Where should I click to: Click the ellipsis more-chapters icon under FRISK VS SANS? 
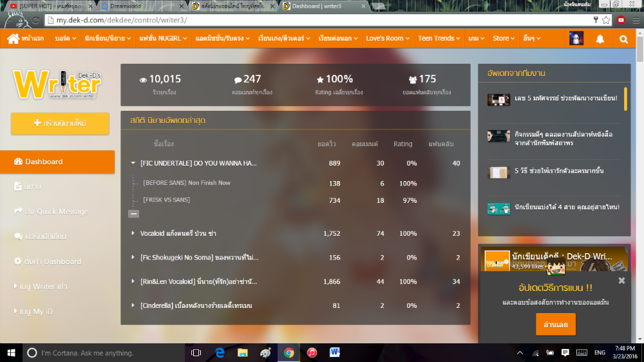[x=133, y=214]
